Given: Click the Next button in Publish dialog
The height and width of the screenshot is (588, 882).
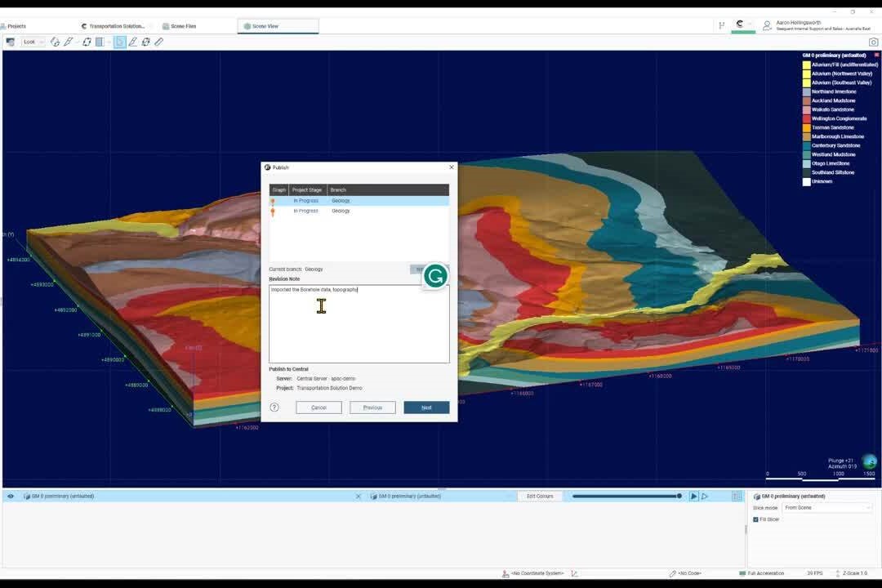Looking at the screenshot, I should click(x=426, y=407).
